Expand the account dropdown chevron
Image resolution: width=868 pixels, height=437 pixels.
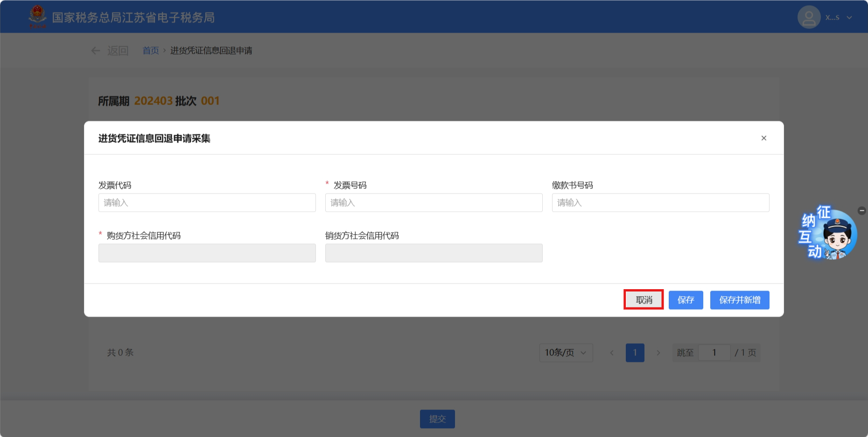(x=849, y=18)
